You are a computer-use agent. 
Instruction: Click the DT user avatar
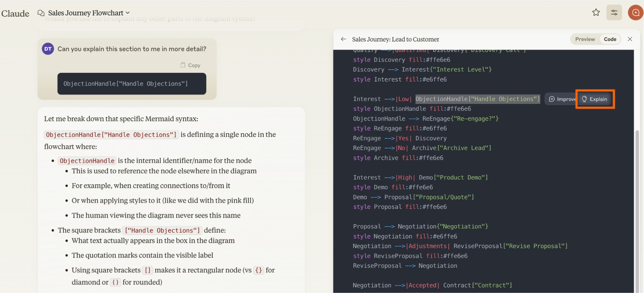click(48, 49)
